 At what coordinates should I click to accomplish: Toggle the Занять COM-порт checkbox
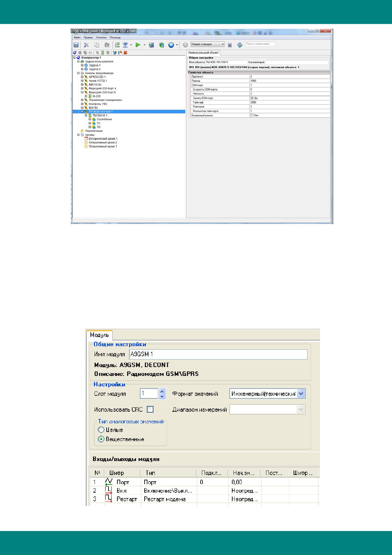point(252,98)
